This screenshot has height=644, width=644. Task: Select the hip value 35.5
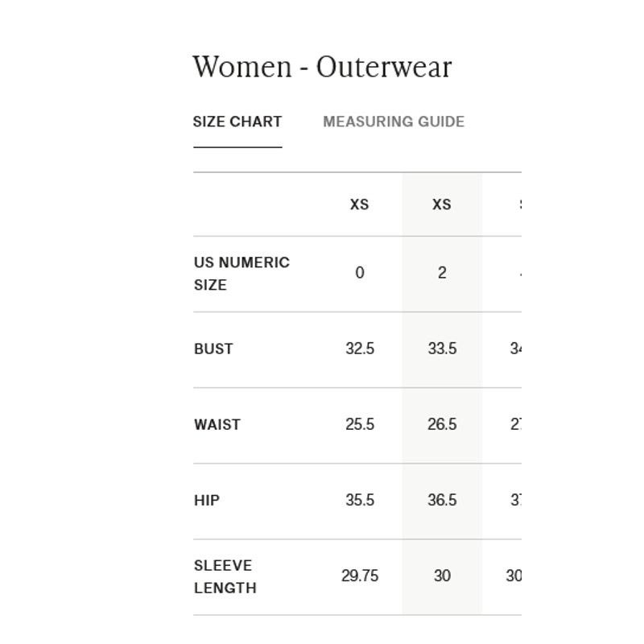[x=360, y=500]
